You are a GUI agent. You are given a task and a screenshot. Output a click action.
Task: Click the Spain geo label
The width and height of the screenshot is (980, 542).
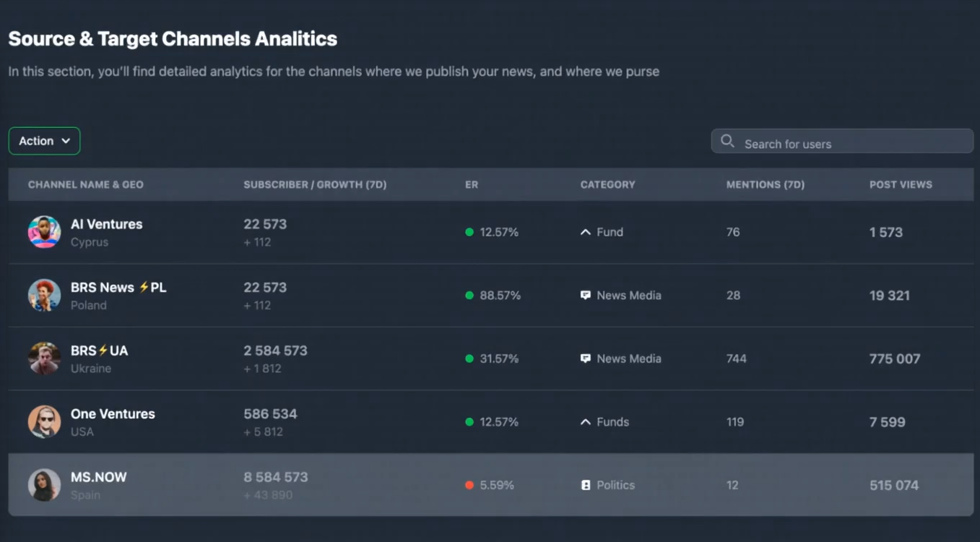[85, 495]
